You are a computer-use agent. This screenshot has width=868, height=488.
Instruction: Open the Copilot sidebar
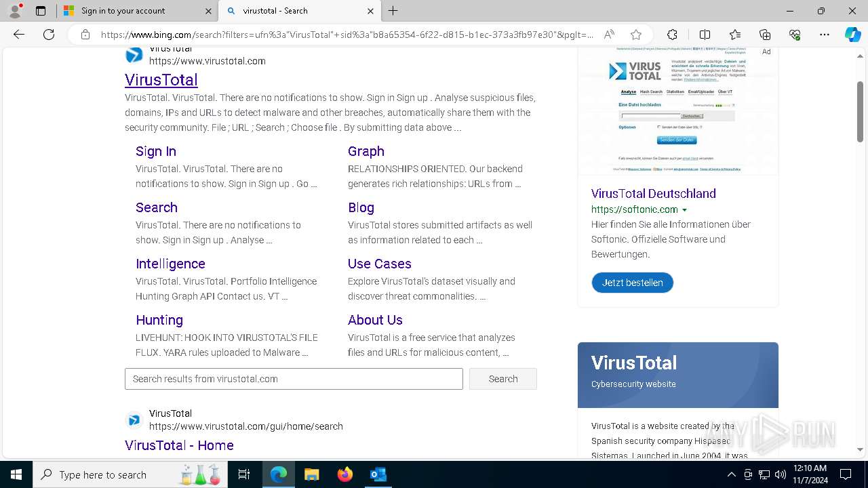pyautogui.click(x=852, y=35)
